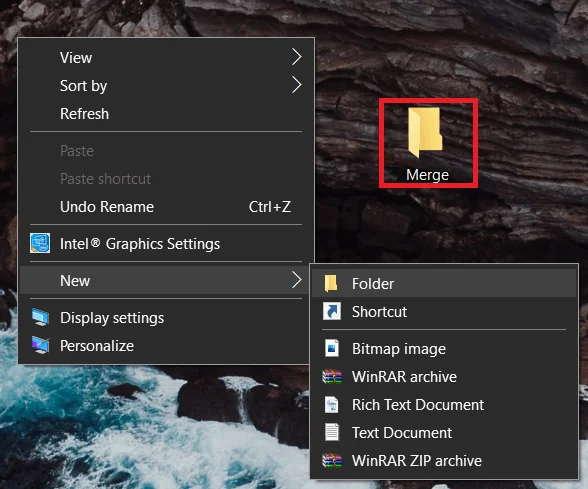Click the WinRAR ZIP archive icon

point(332,460)
